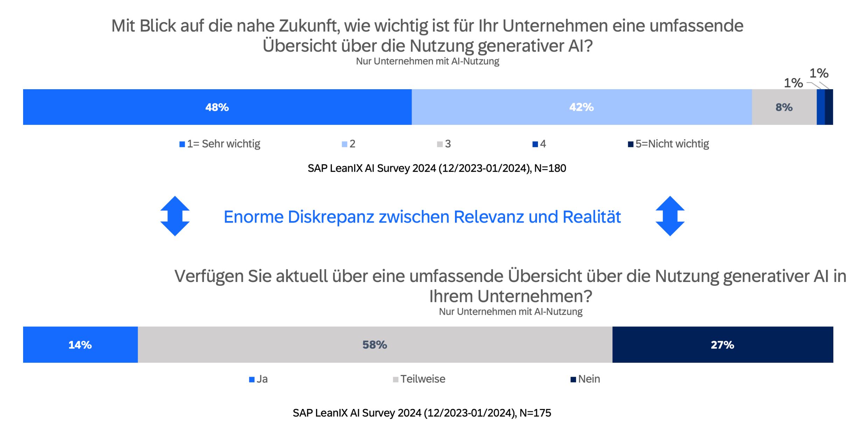Click the survey source line with N=180
Viewport: 868px width, 431px height.
(436, 168)
